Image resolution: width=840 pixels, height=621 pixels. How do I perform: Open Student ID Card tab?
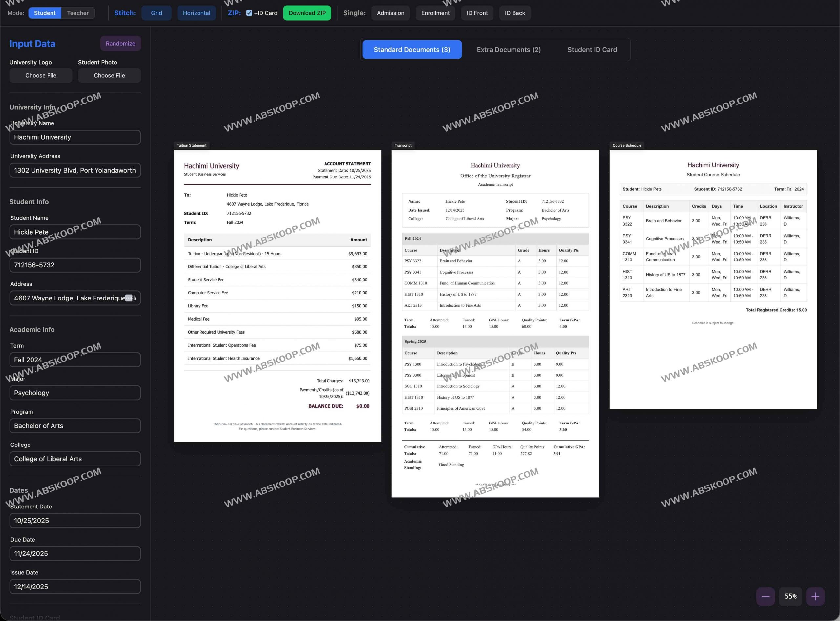(x=592, y=50)
